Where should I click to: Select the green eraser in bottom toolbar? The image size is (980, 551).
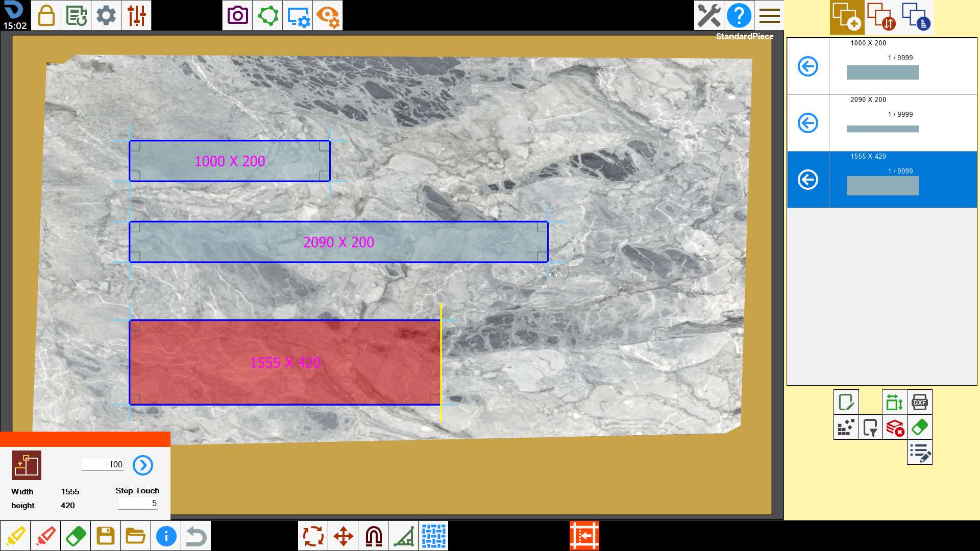pos(76,536)
